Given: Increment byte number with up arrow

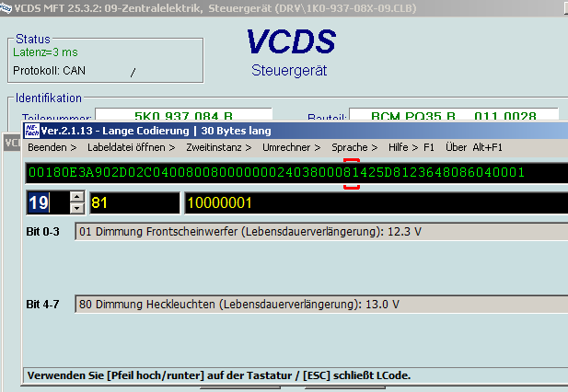Looking at the screenshot, I should click(76, 197).
